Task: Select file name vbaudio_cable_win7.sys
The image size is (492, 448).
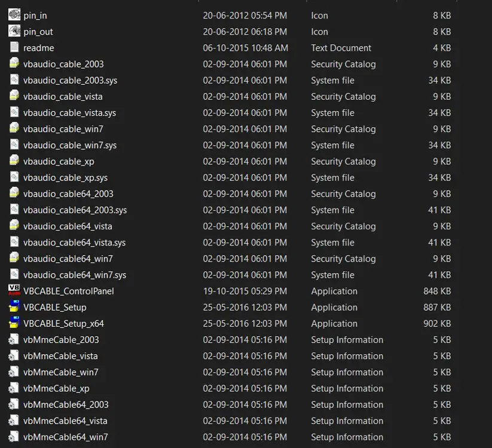Action: (70, 145)
